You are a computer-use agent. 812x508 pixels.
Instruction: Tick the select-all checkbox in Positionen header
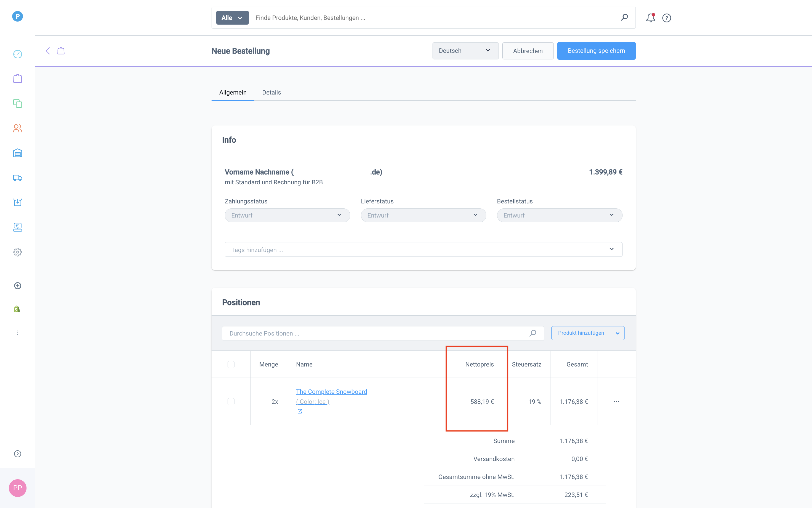(231, 365)
